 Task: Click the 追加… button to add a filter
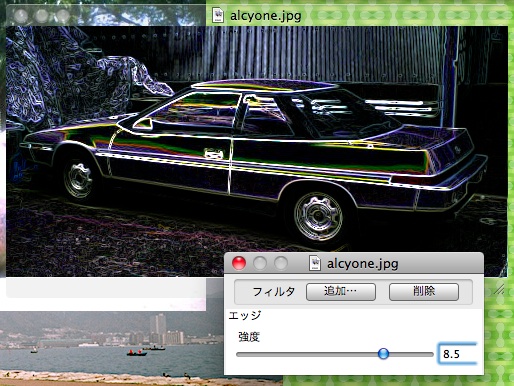pyautogui.click(x=341, y=292)
